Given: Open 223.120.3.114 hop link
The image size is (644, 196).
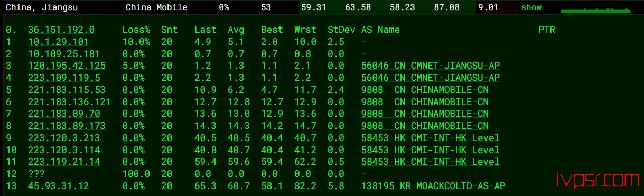Looking at the screenshot, I should coord(64,150).
